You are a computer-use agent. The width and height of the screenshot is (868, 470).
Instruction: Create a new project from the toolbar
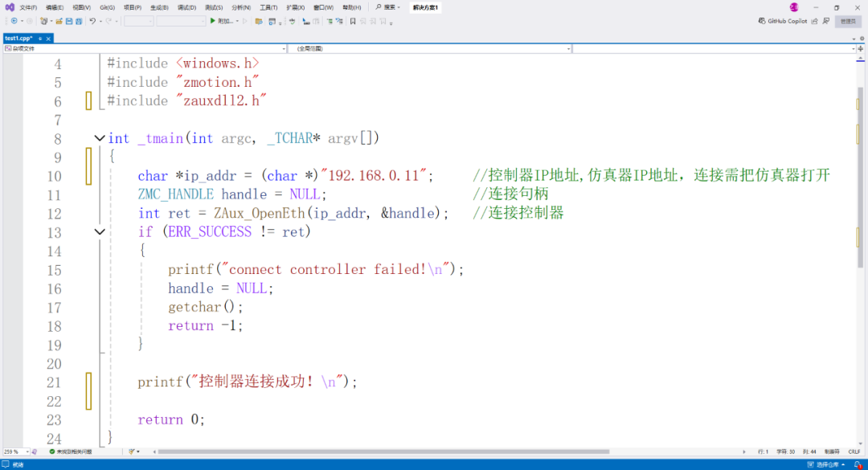pyautogui.click(x=43, y=22)
